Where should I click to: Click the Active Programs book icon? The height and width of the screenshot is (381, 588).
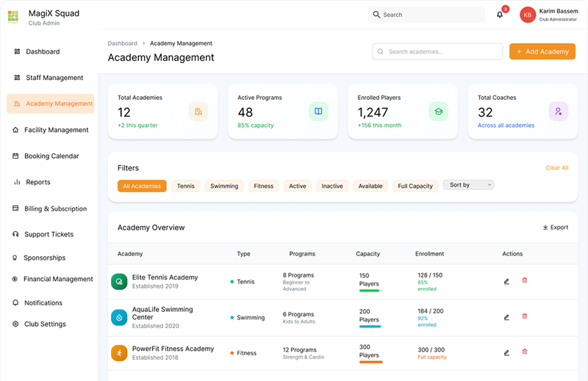[x=318, y=112]
